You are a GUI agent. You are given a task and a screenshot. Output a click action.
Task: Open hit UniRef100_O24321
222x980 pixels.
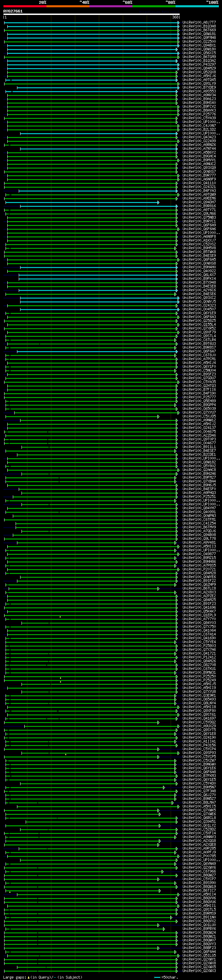click(x=199, y=187)
